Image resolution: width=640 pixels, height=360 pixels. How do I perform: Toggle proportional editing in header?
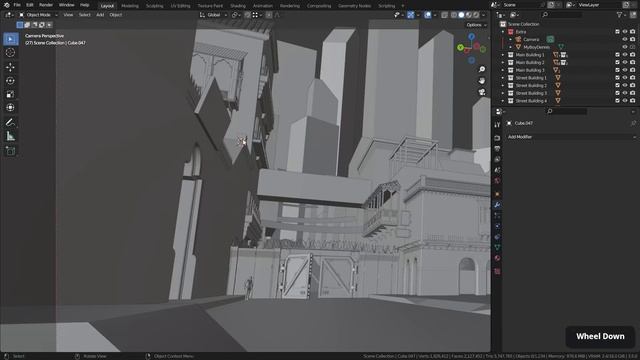coord(269,15)
